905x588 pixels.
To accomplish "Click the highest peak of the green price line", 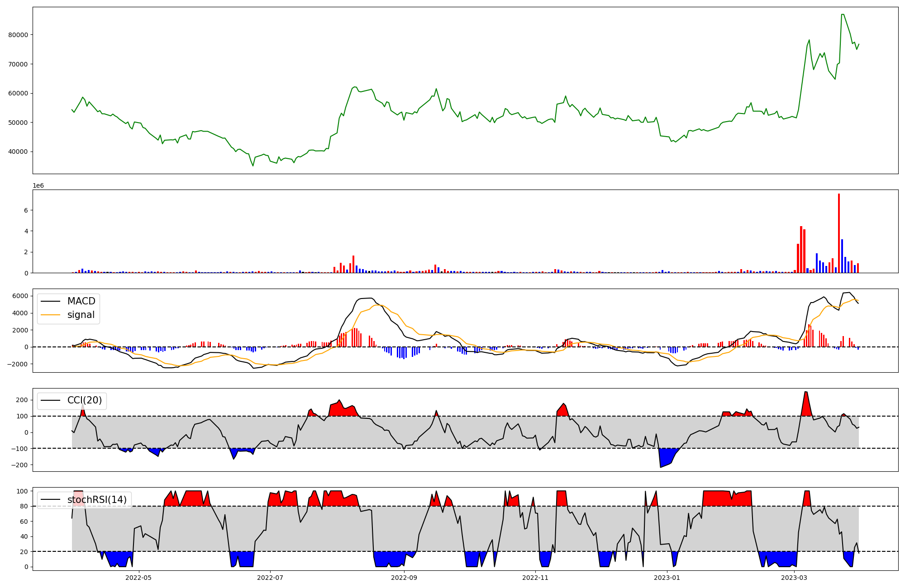I will [843, 15].
